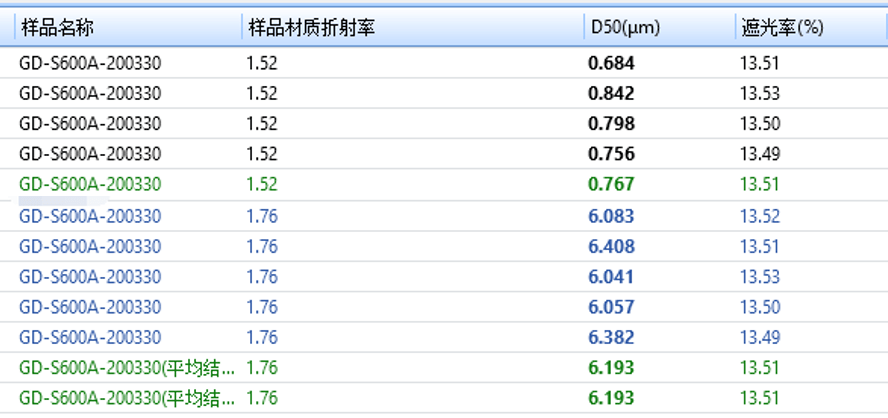This screenshot has width=888, height=418.
Task: Select the obscuration value 13.52 cell
Action: point(759,216)
